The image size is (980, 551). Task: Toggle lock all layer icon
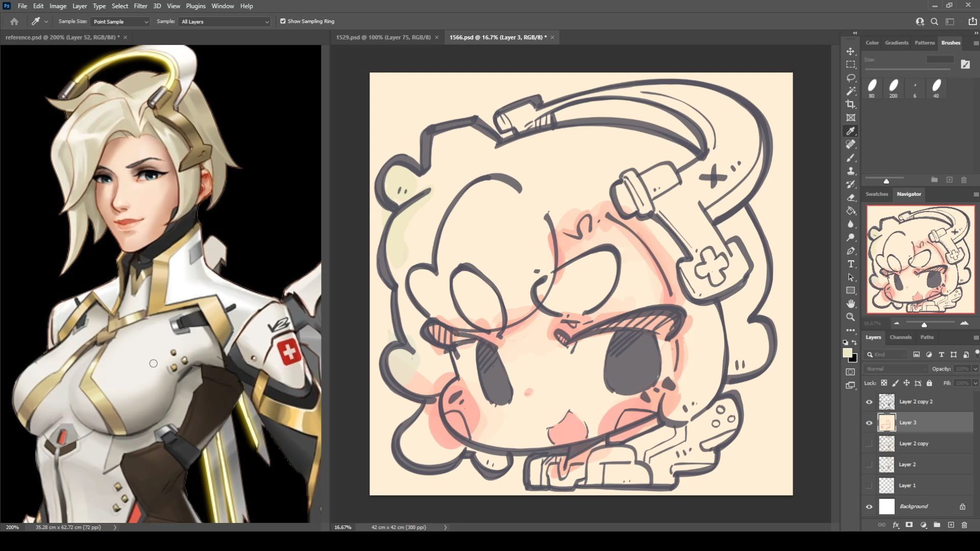[x=929, y=383]
